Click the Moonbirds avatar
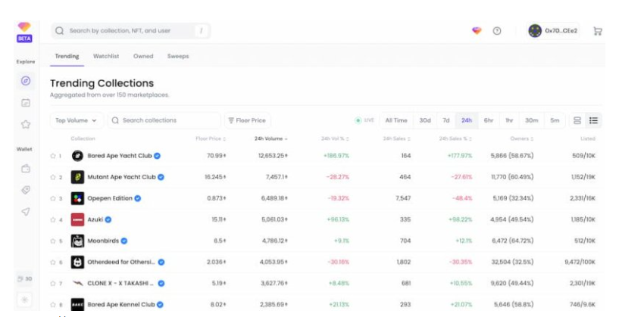The image size is (644, 317). (77, 241)
